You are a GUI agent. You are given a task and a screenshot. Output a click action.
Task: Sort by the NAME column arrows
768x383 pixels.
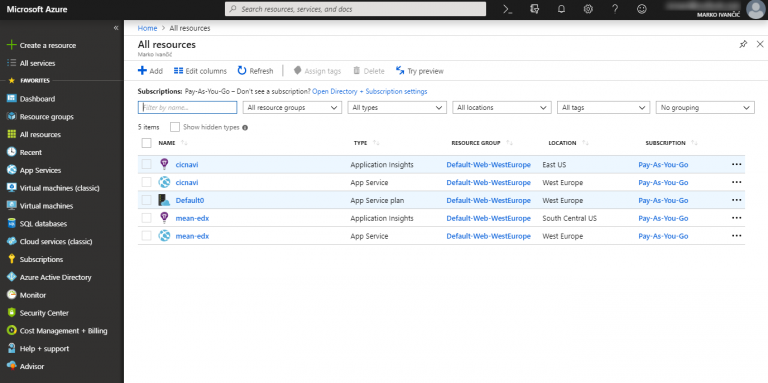184,143
